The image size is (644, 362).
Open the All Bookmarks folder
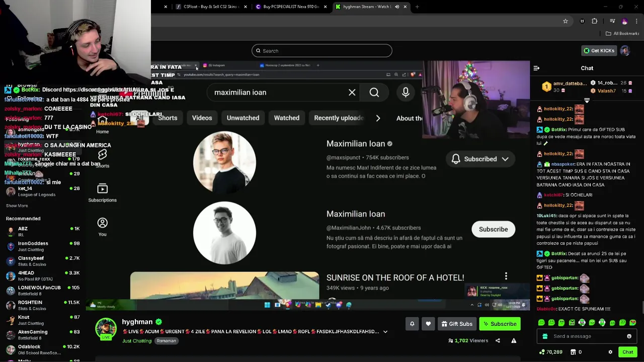click(622, 34)
